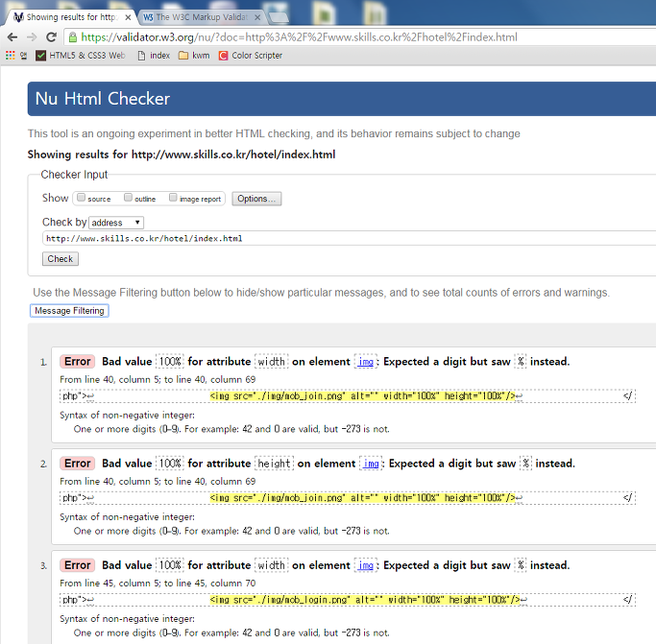Click 'Showing results for http://www.skills.co.kr/hotel/index.html' text
Viewport: 656px width, 644px height.
(182, 155)
